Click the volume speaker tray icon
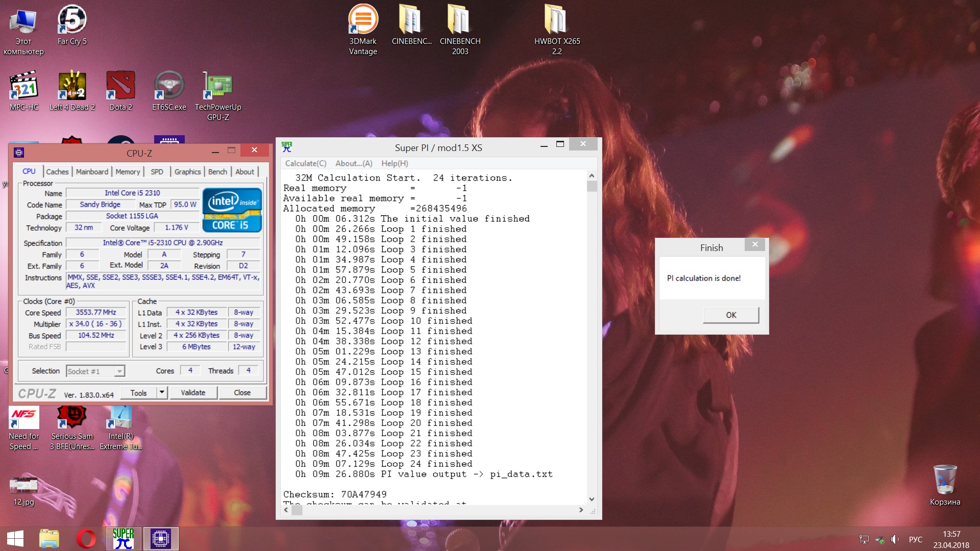980x551 pixels. (895, 539)
